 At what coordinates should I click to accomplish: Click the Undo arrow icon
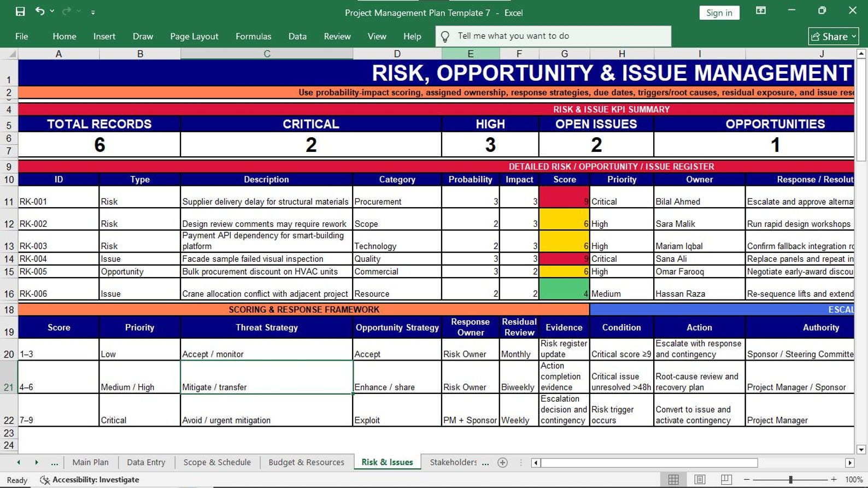click(x=40, y=11)
